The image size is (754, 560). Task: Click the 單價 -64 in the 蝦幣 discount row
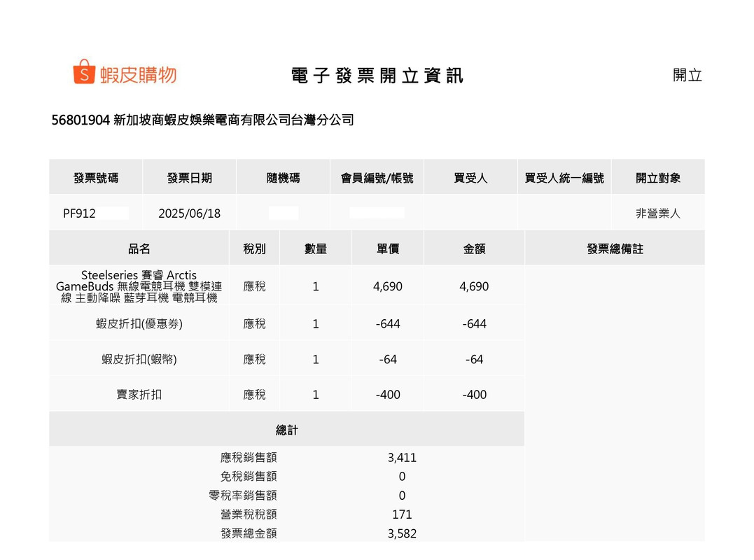point(388,360)
